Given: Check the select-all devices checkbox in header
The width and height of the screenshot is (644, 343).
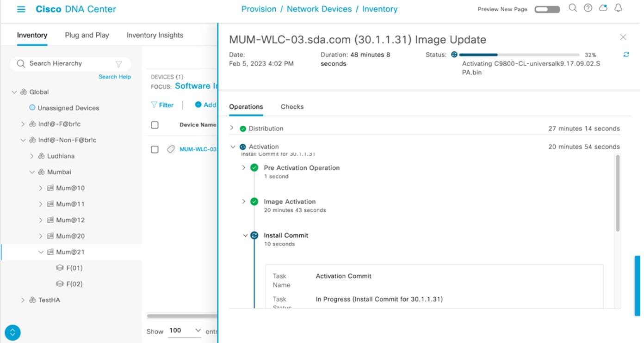Looking at the screenshot, I should (x=155, y=125).
